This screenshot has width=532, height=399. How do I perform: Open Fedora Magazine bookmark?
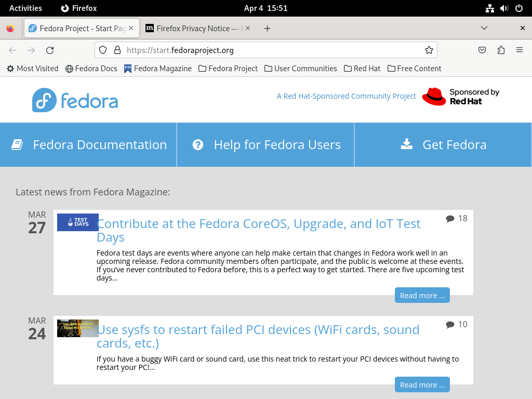[158, 69]
